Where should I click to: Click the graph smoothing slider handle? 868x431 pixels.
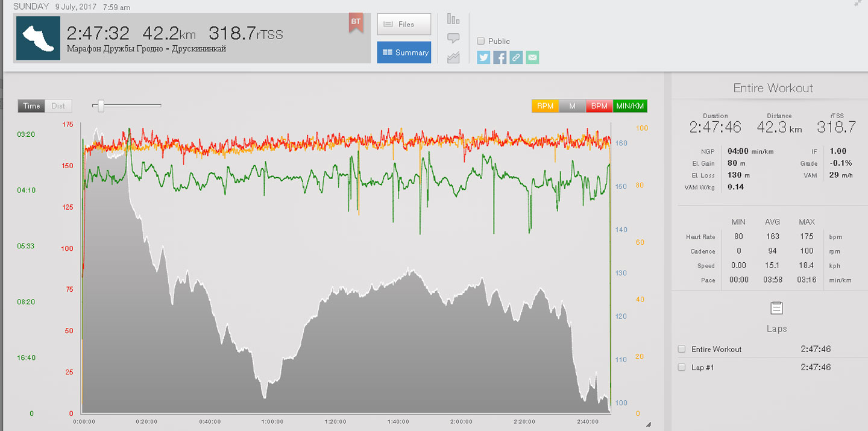tap(101, 106)
